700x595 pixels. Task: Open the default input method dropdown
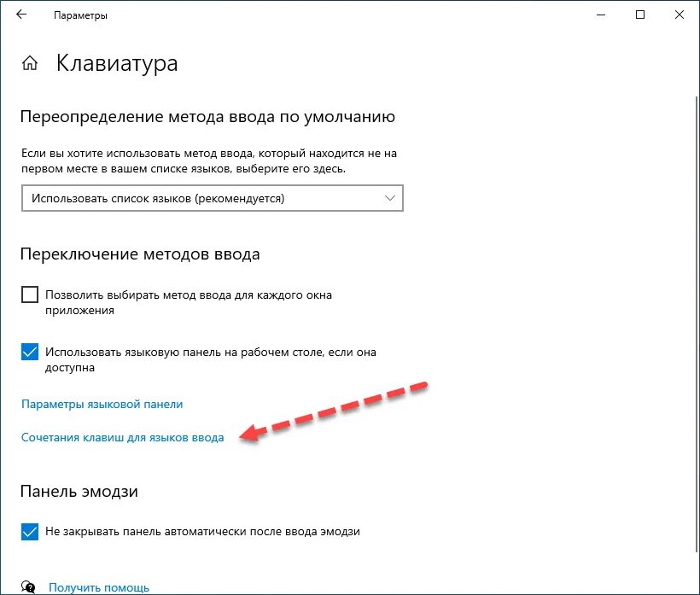click(x=213, y=198)
